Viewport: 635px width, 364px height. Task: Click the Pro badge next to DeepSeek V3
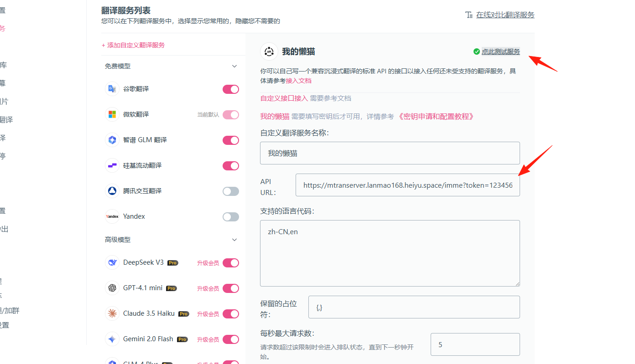(x=172, y=263)
